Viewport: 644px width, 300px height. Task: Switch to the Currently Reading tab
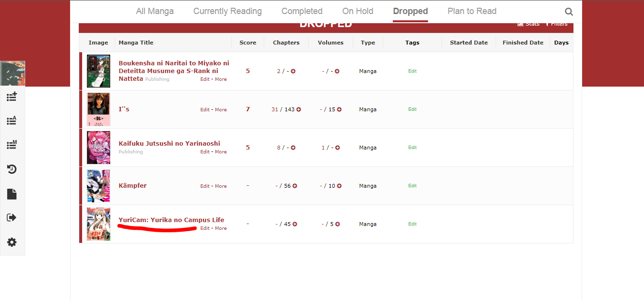point(228,11)
